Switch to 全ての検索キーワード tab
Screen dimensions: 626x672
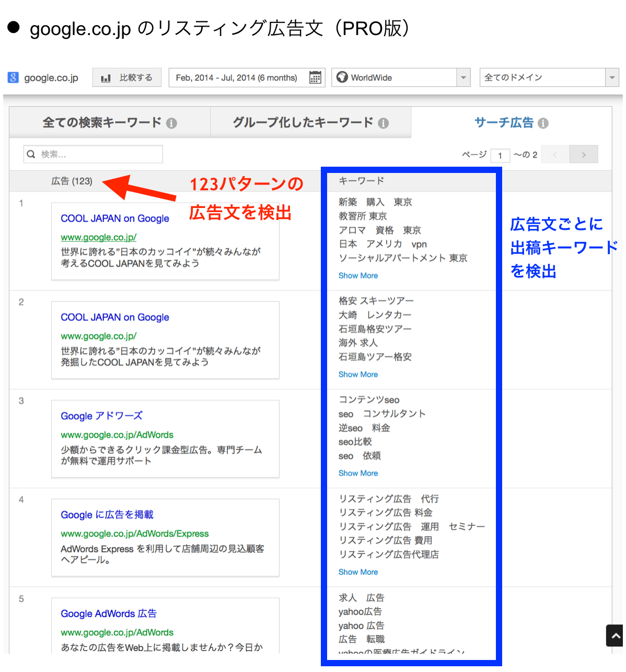[110, 123]
